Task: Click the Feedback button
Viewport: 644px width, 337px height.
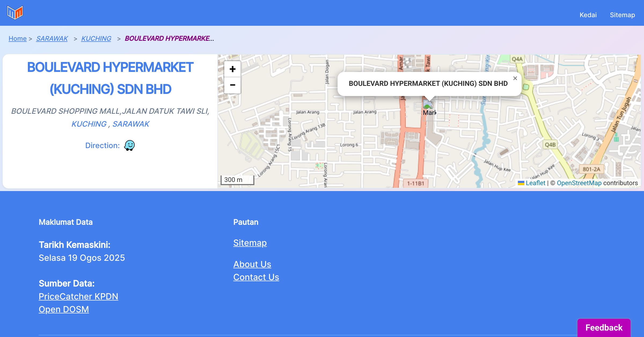Action: (604, 328)
